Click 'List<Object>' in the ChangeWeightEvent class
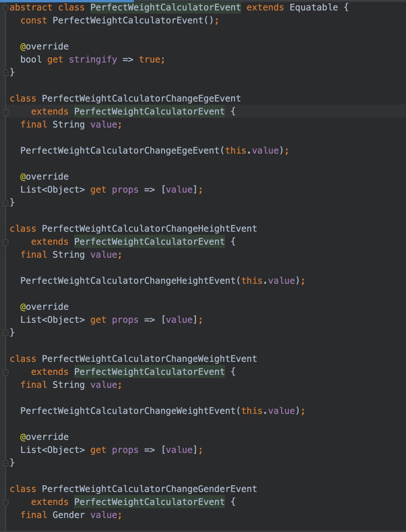The image size is (406, 532). pos(53,450)
